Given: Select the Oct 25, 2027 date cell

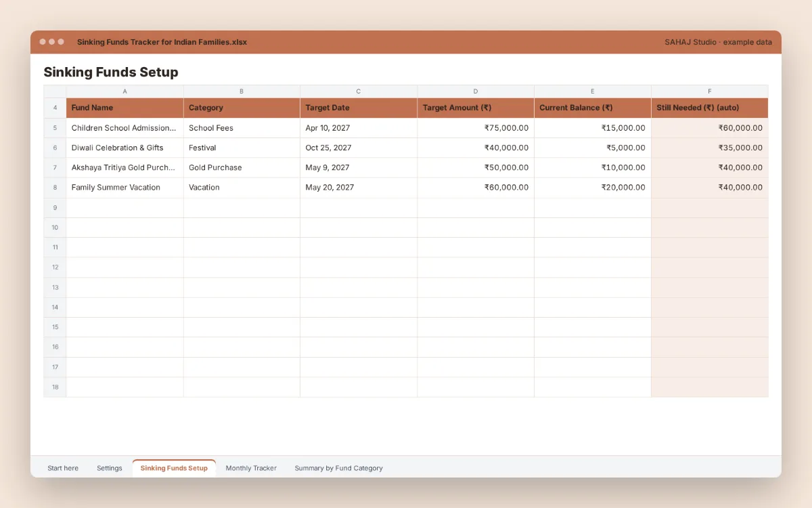Looking at the screenshot, I should [x=359, y=148].
